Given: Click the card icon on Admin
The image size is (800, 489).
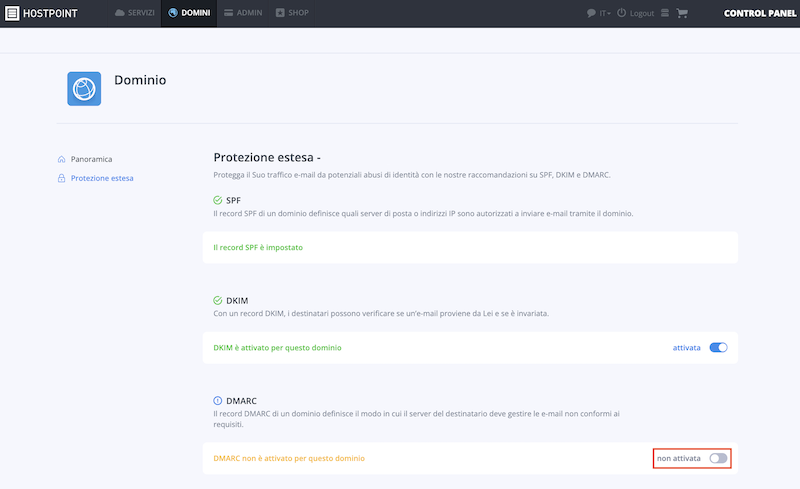Looking at the screenshot, I should (x=229, y=13).
